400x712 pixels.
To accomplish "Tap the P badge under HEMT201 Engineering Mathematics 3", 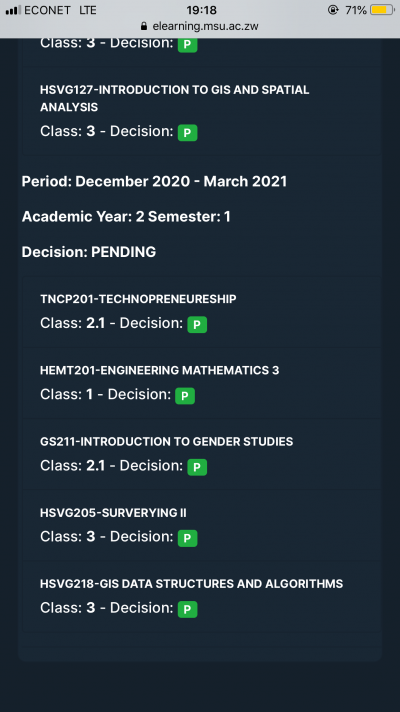I will [x=185, y=396].
